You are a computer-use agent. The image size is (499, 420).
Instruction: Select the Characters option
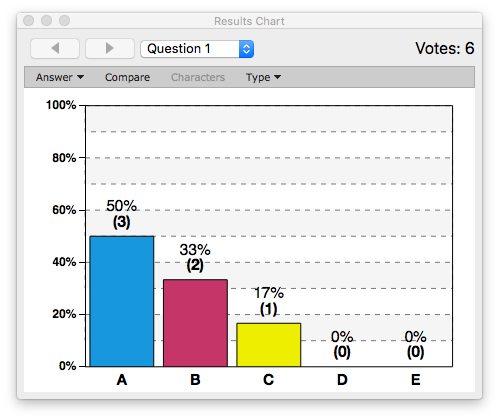click(198, 77)
